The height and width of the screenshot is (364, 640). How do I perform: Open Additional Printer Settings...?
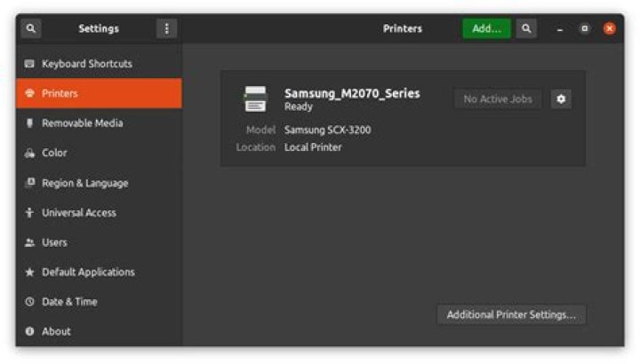pos(511,314)
